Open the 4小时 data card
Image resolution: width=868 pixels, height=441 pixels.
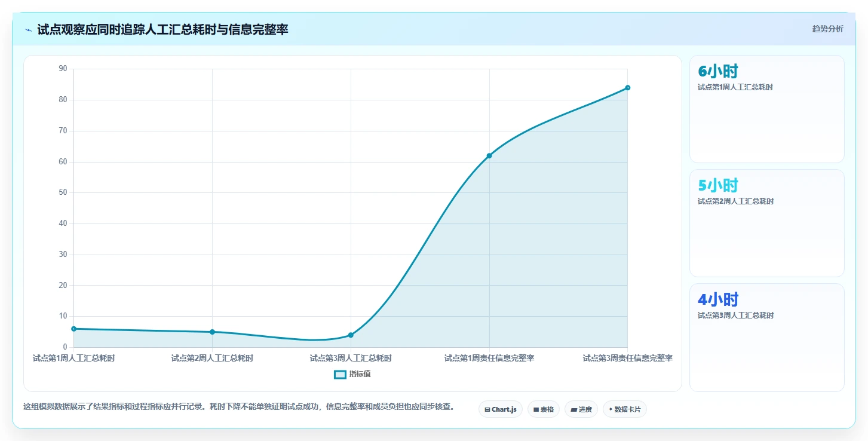coord(767,338)
